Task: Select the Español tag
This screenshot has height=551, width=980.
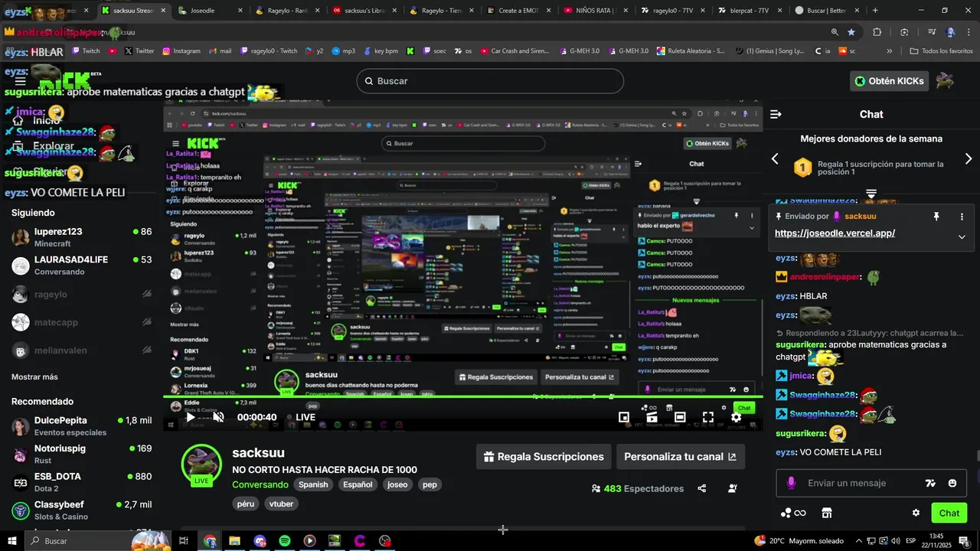Action: coord(358,484)
